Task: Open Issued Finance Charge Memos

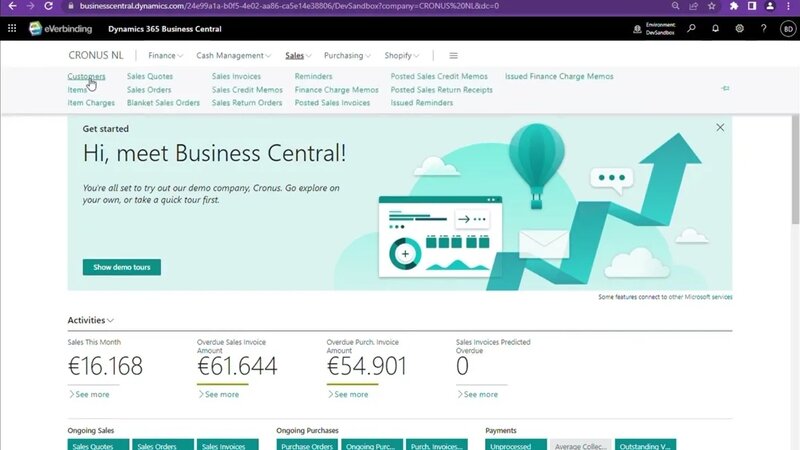Action: 559,77
